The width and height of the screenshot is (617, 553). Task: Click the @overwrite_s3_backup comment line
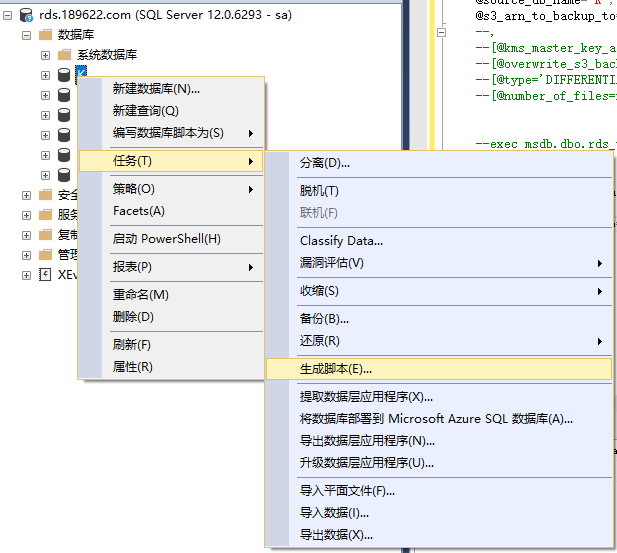546,64
